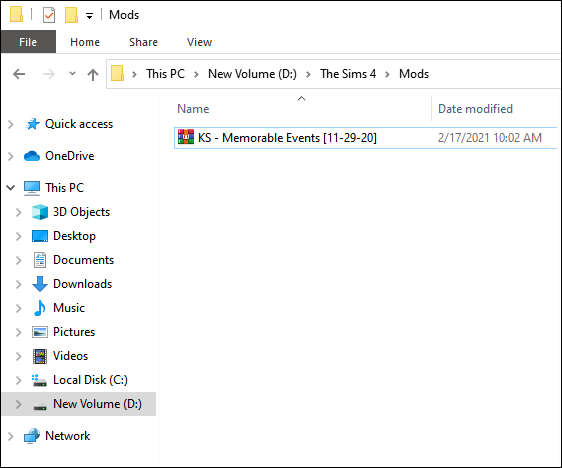The height and width of the screenshot is (468, 562).
Task: Click the folder icon in title bar
Action: [x=16, y=14]
